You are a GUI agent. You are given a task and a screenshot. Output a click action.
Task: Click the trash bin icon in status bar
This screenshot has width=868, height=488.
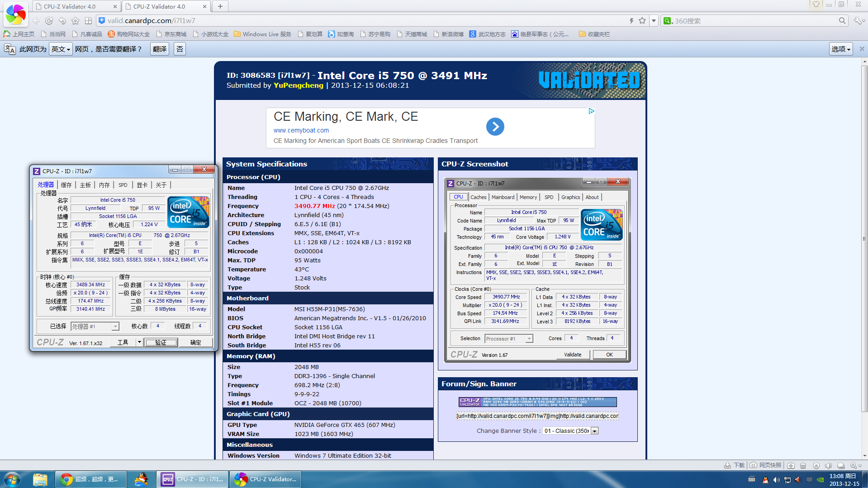(x=803, y=465)
